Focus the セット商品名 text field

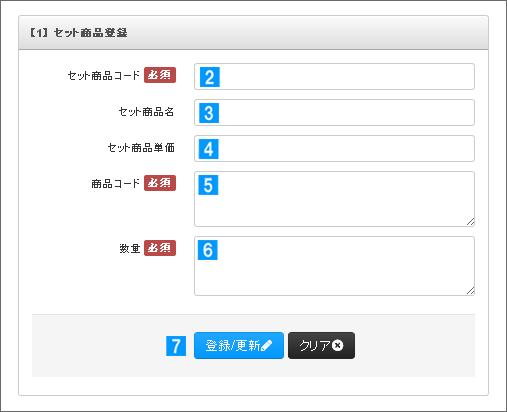(334, 113)
